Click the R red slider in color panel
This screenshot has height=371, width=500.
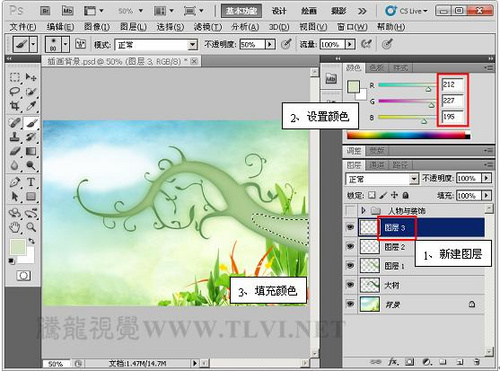(407, 85)
